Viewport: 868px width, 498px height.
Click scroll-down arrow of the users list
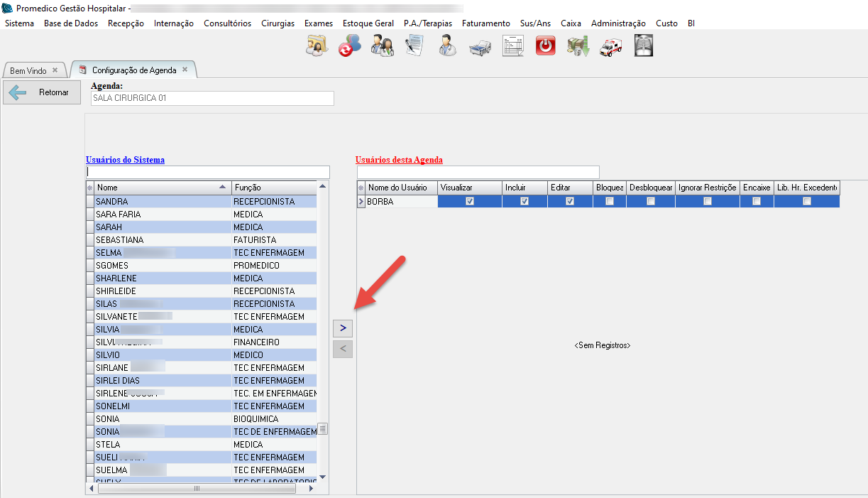322,477
